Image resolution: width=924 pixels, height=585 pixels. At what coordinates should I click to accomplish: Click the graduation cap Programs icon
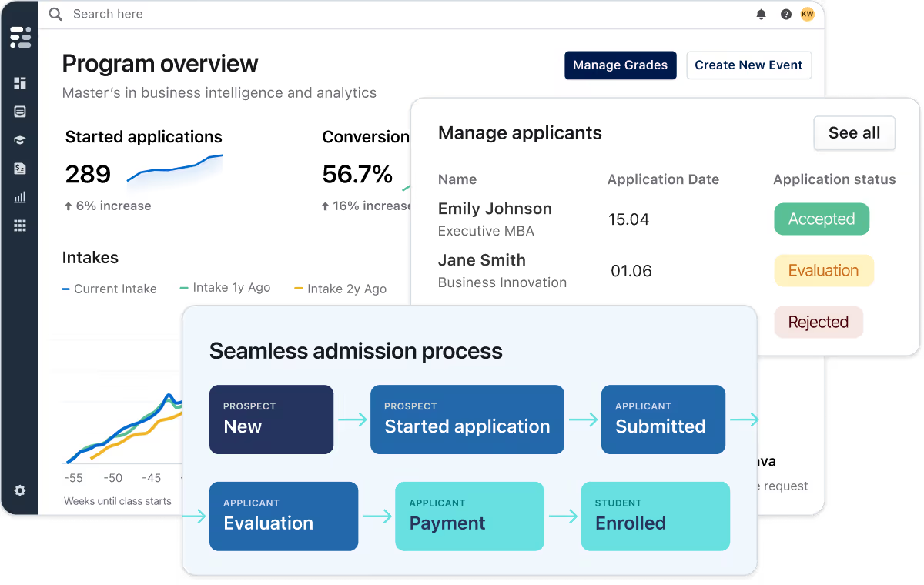click(x=21, y=139)
